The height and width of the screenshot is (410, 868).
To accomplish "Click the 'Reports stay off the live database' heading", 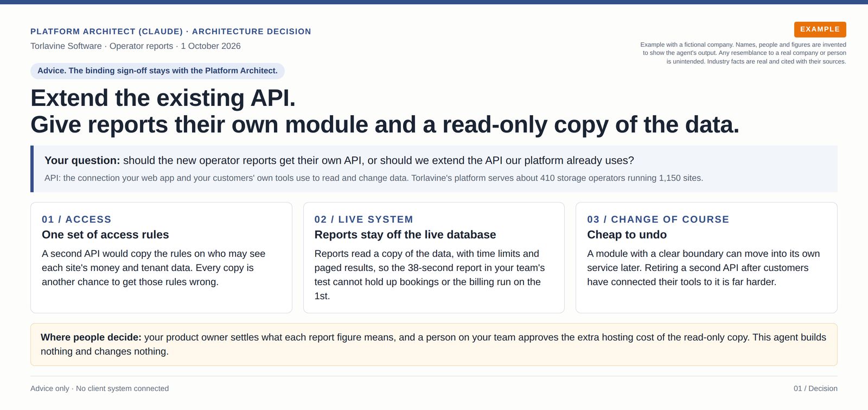I will [x=405, y=235].
